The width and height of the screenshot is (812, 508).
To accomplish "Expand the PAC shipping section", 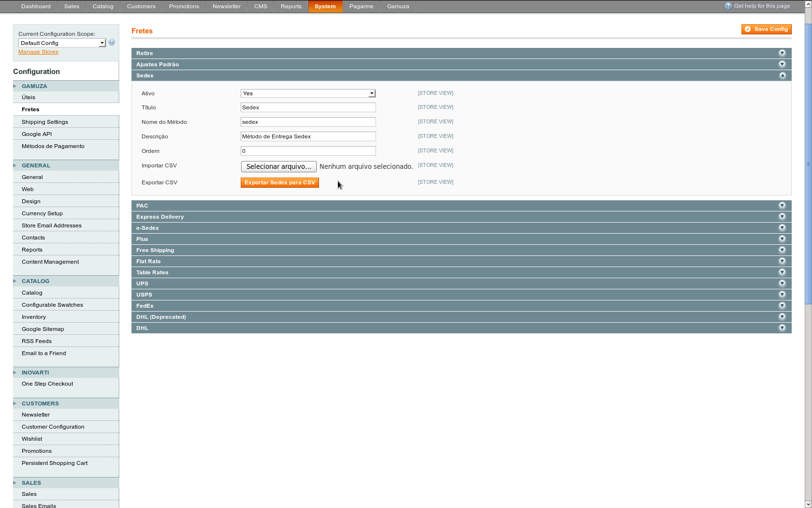I will pos(461,206).
